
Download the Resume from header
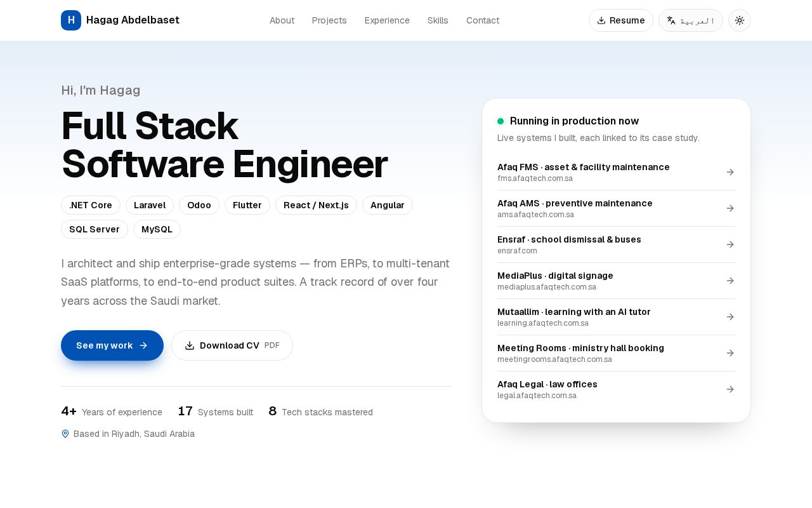pyautogui.click(x=621, y=20)
